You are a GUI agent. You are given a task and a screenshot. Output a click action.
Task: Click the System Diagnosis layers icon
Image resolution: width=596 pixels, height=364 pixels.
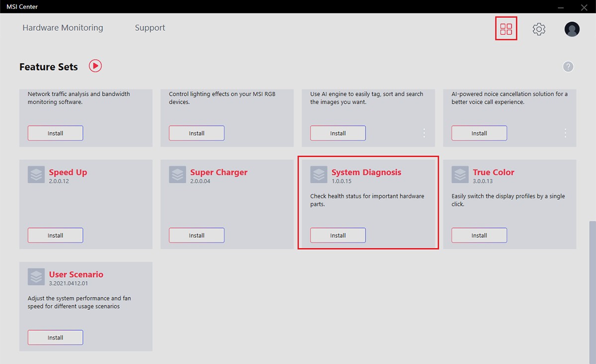coord(319,175)
